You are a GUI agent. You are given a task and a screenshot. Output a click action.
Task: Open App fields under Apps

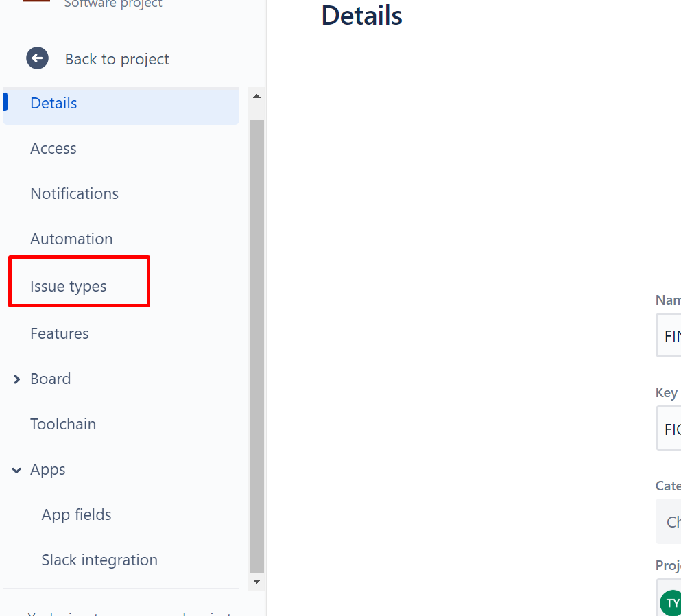tap(76, 514)
